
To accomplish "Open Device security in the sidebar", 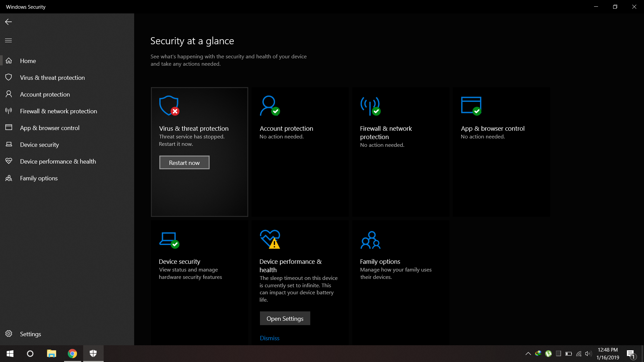I will [x=67, y=144].
